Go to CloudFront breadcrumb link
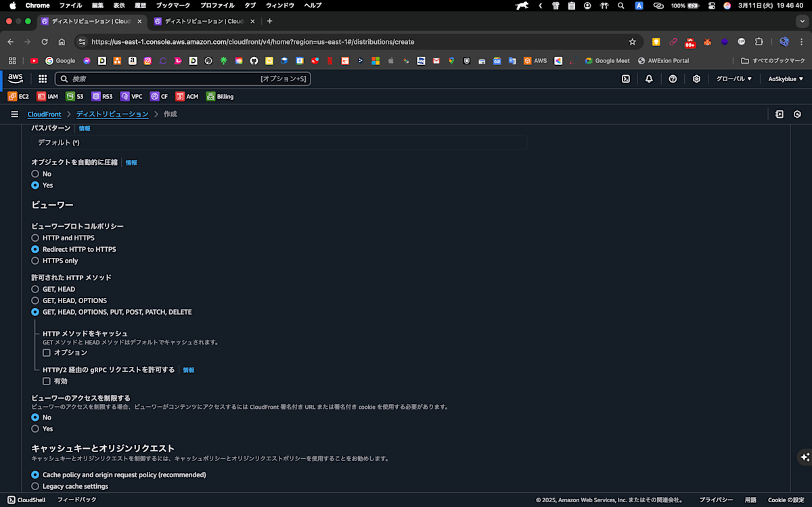 pyautogui.click(x=44, y=114)
